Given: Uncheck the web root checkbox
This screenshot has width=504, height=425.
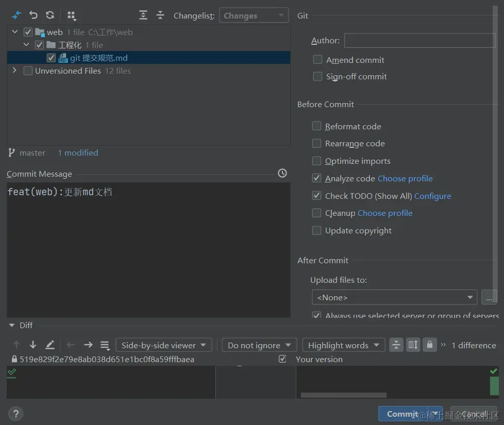Looking at the screenshot, I should 28,32.
